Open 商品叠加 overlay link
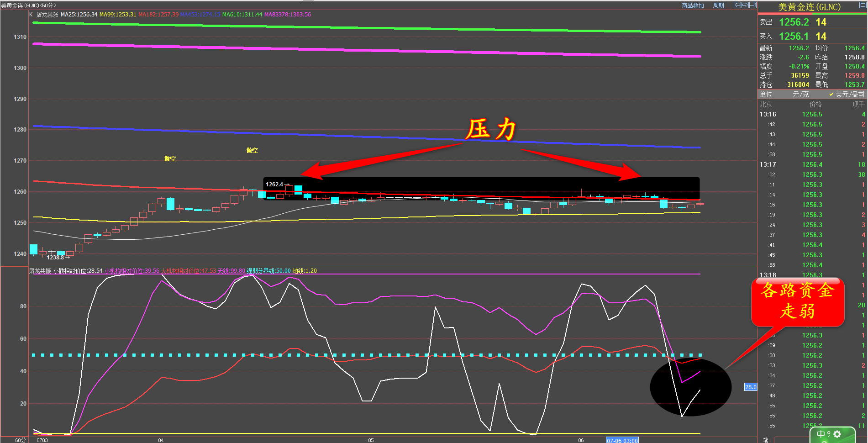Image resolution: width=868 pixels, height=443 pixels. point(693,5)
